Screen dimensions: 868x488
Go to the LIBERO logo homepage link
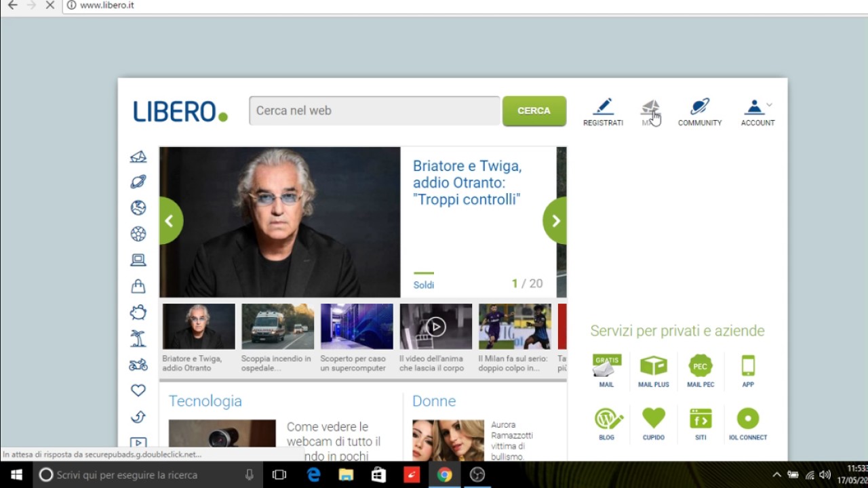tap(180, 111)
